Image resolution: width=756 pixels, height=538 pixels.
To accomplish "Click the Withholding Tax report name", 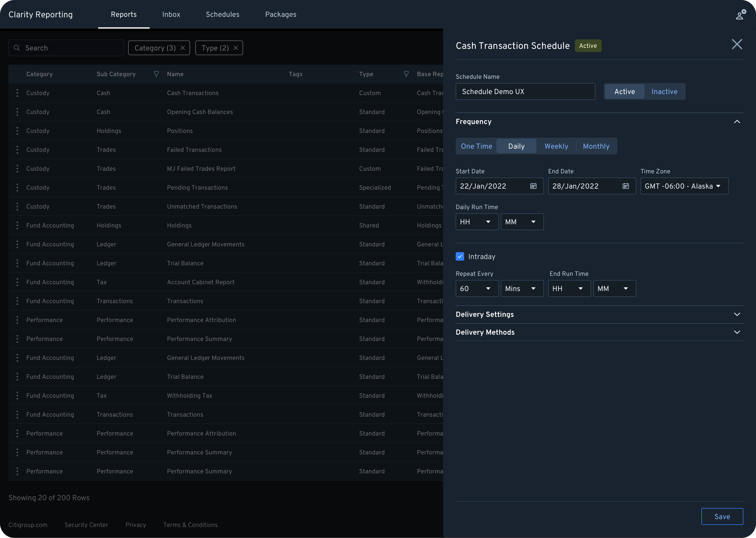I will (189, 396).
